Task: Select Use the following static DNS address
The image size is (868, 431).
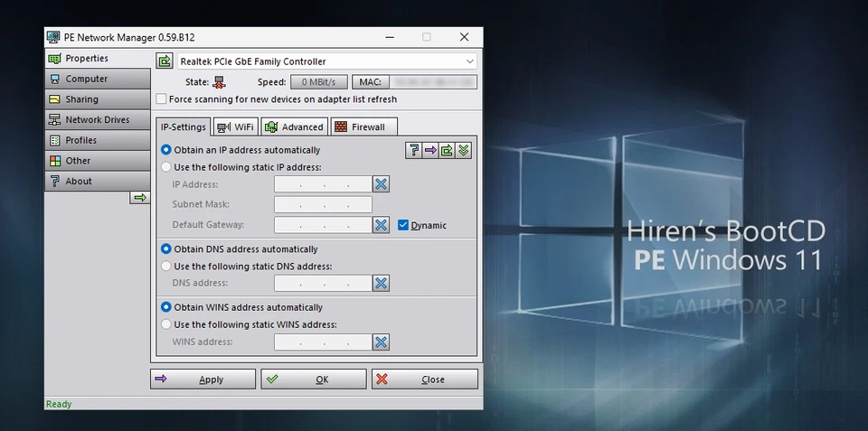Action: tap(165, 267)
